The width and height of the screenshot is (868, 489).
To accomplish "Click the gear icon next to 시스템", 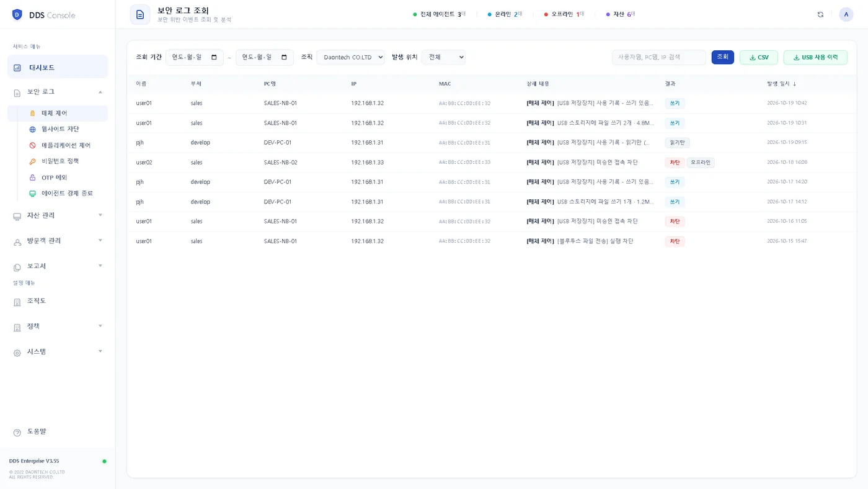I will tap(17, 352).
